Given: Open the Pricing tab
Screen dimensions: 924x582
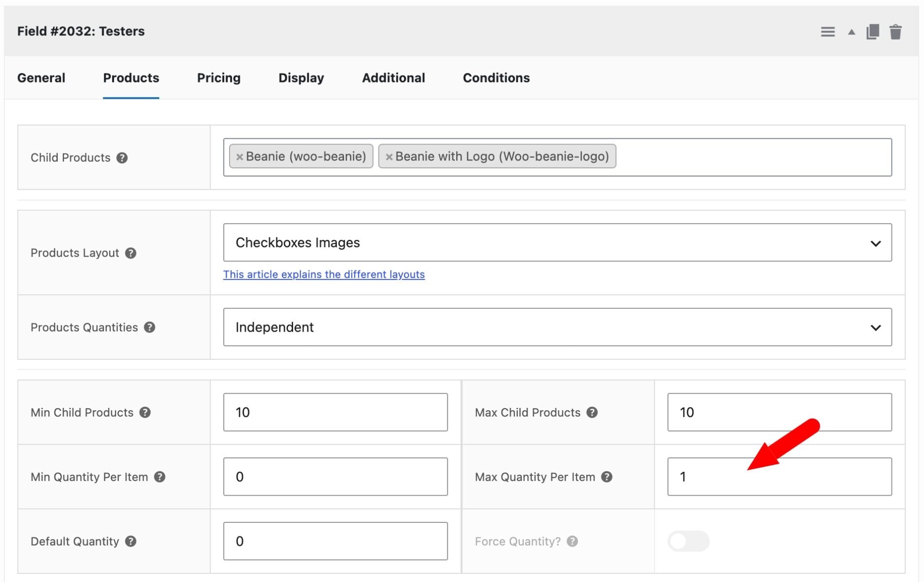Looking at the screenshot, I should pyautogui.click(x=219, y=78).
